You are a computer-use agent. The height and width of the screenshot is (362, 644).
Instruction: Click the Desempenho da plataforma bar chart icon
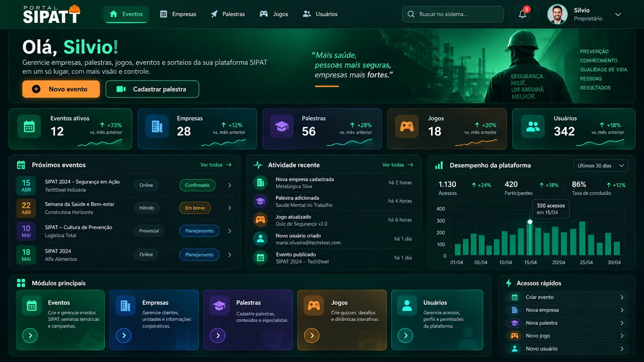(439, 165)
